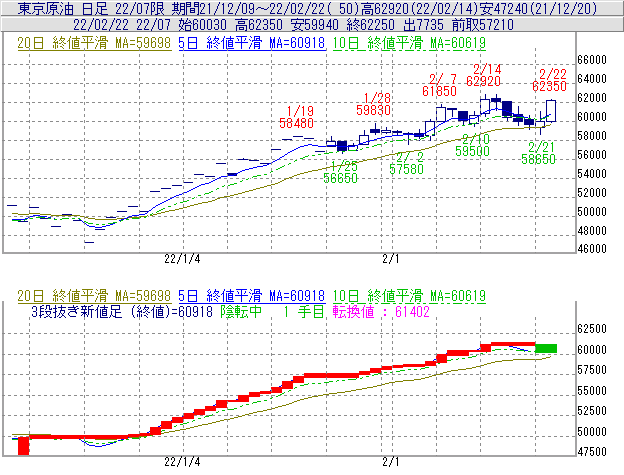This screenshot has height=475, width=624.
Task: Click the 2/ 7 61850 high label
Action: point(439,85)
